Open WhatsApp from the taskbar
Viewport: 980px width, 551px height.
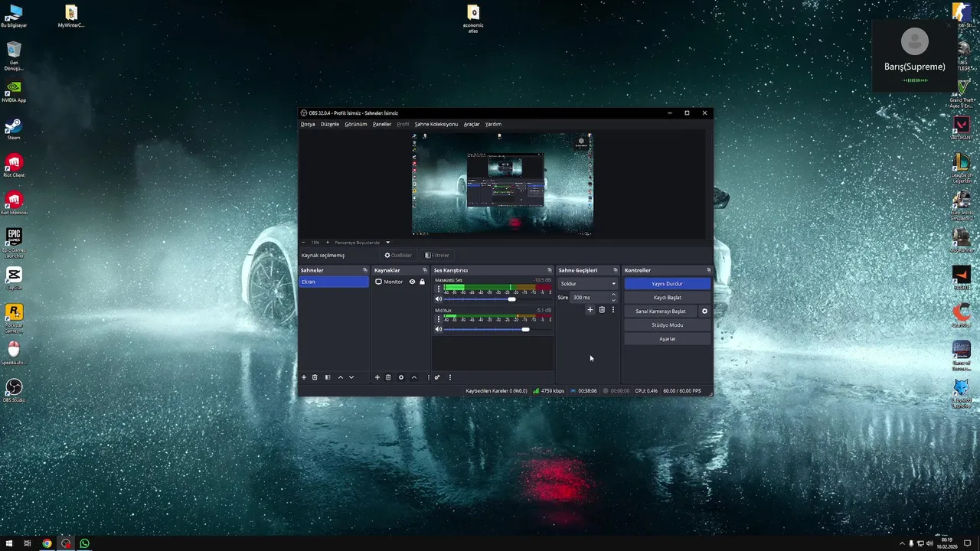pyautogui.click(x=84, y=543)
